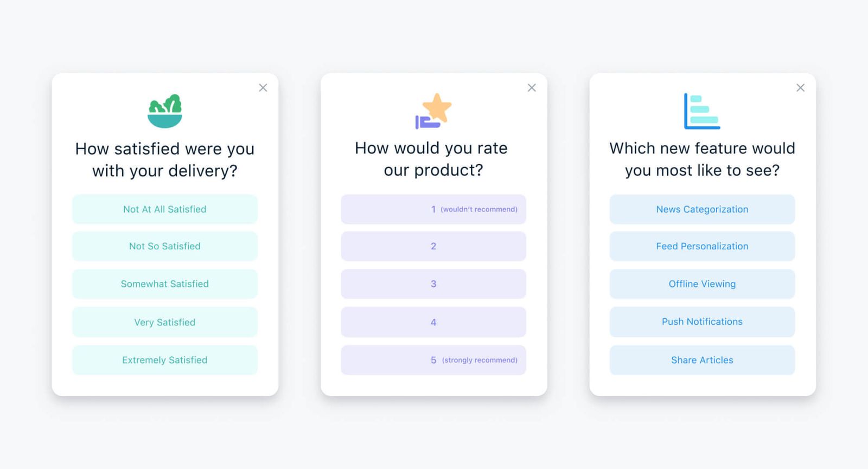Pick Push Notifications as preferred feature
The width and height of the screenshot is (868, 469).
click(702, 322)
